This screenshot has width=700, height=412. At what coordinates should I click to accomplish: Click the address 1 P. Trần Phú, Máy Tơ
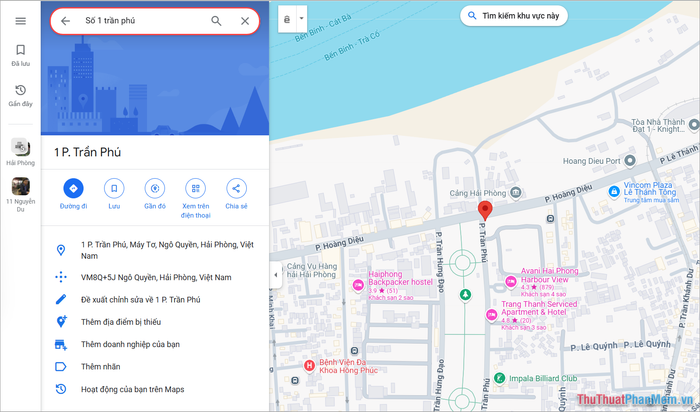[167, 250]
